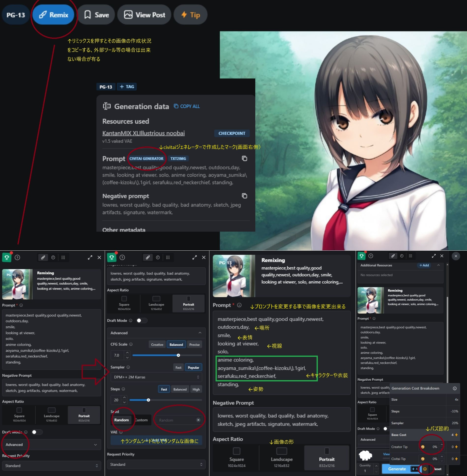Click COPY ALL generation data
This screenshot has height=476, width=467.
[187, 106]
